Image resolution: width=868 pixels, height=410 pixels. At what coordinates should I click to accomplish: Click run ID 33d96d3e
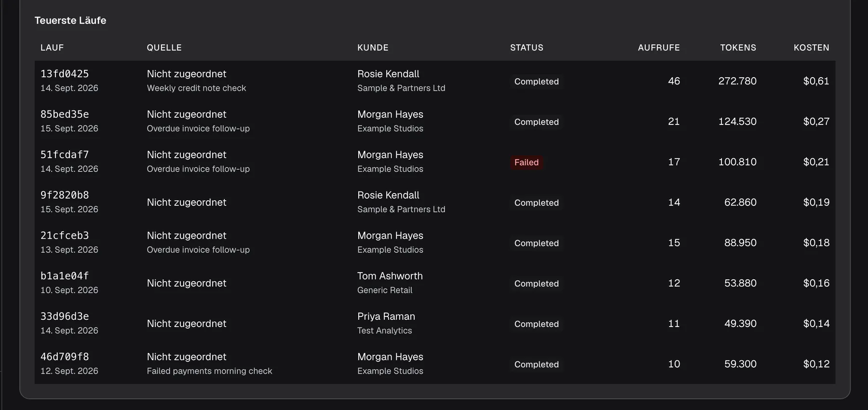tap(65, 317)
